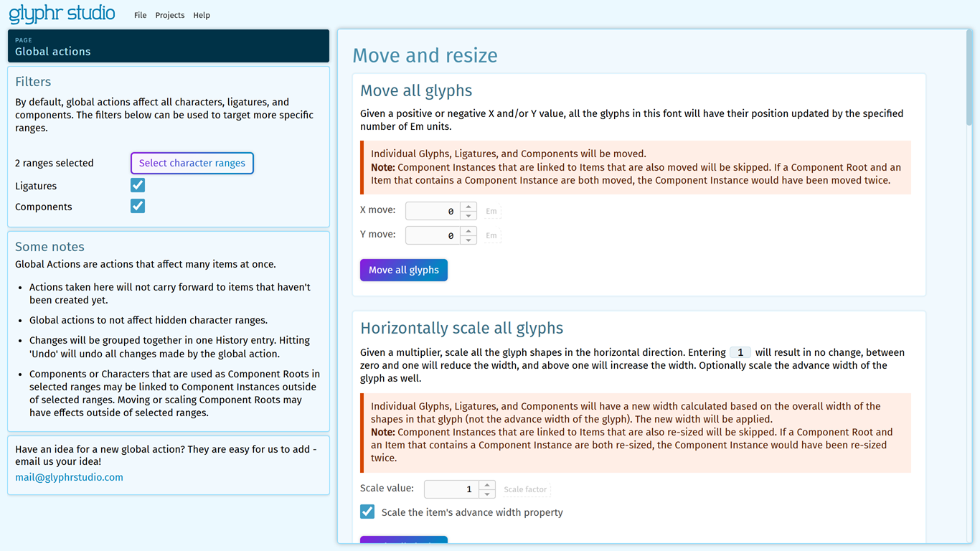The image size is (980, 551).
Task: Click the 'Filters' heading
Action: (x=33, y=82)
